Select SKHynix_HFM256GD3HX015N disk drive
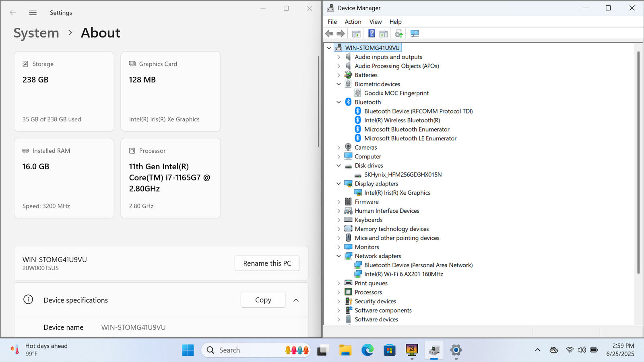The width and height of the screenshot is (644, 362). (403, 175)
